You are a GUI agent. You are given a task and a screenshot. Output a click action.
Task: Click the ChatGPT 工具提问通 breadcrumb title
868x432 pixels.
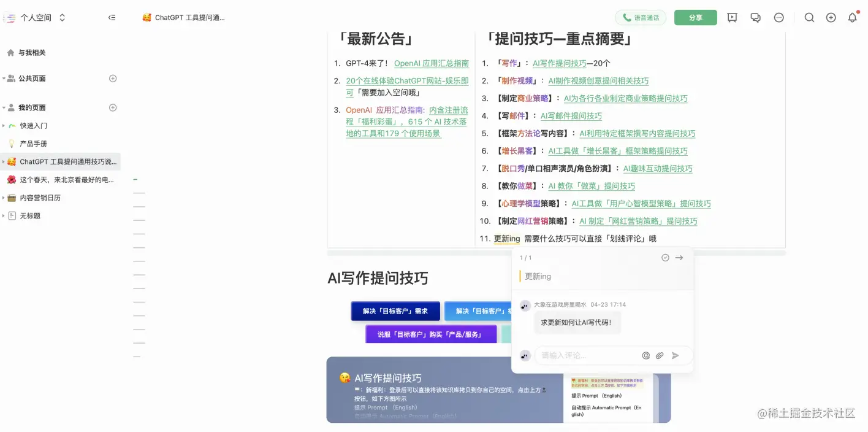(190, 18)
